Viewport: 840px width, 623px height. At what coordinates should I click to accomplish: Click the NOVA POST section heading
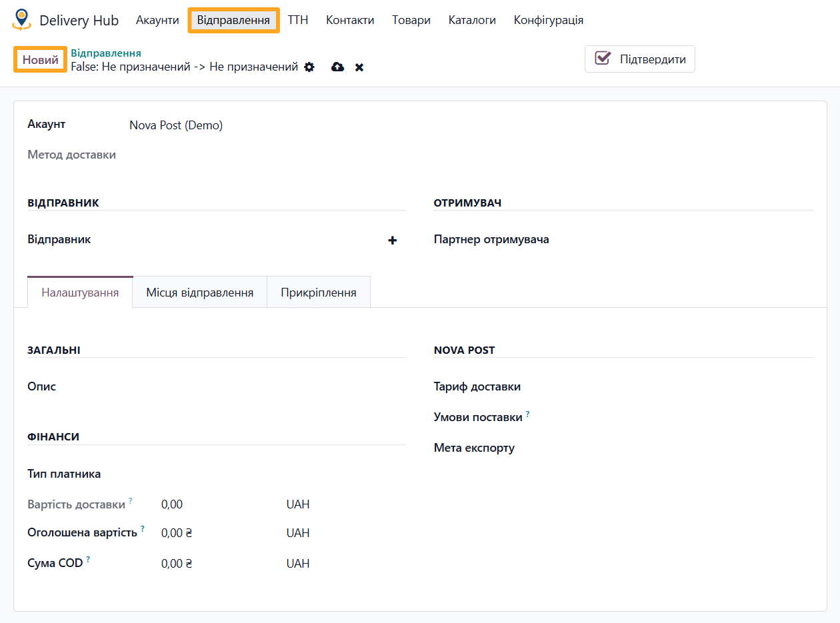[464, 350]
